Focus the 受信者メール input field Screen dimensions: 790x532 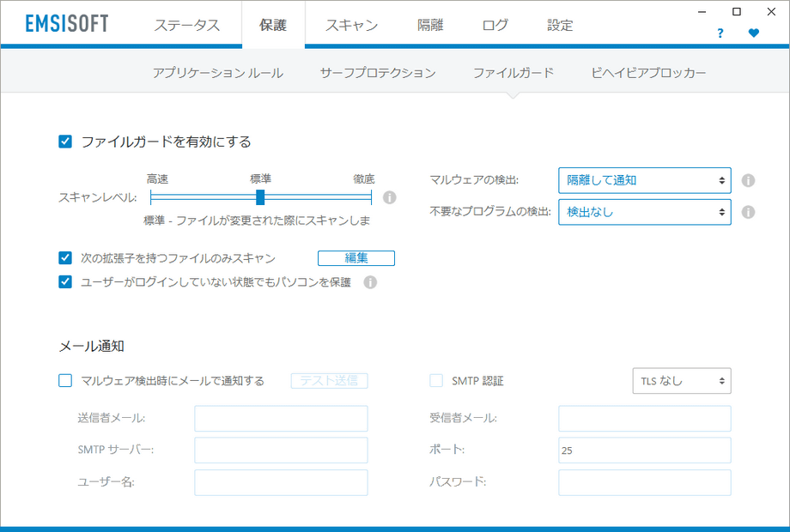point(644,418)
